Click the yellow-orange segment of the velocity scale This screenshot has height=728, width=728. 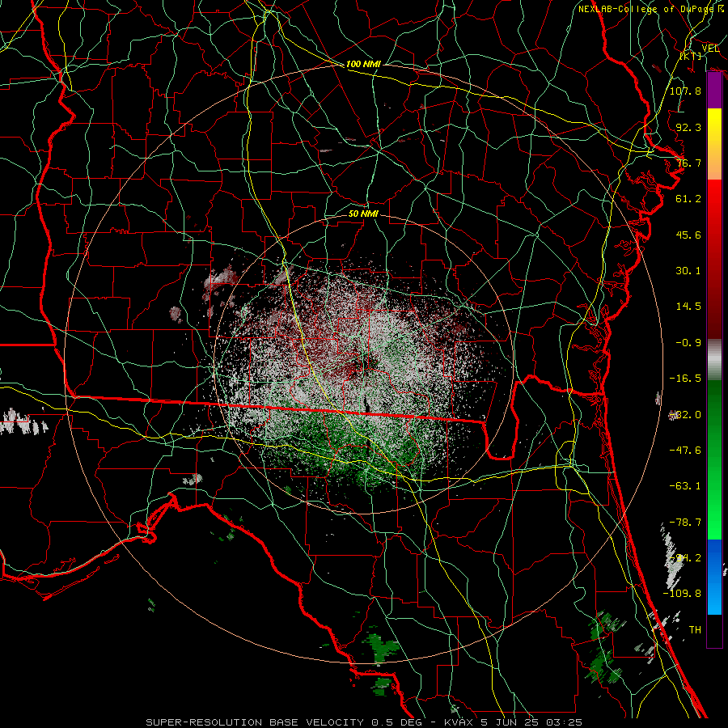click(714, 144)
